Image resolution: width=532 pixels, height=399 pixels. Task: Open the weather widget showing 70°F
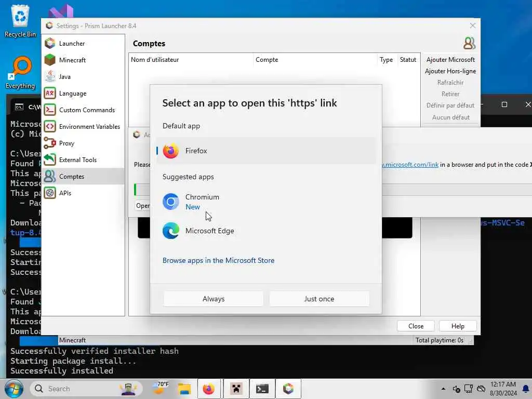coord(161,389)
